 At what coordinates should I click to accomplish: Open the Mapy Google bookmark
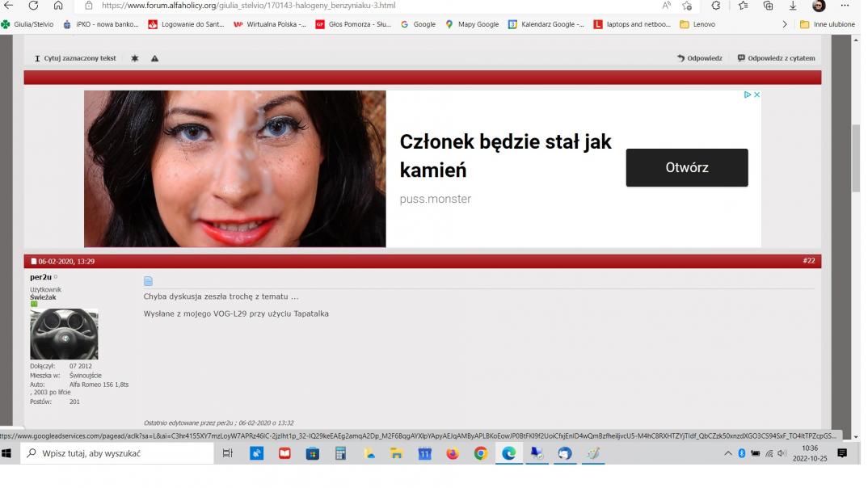point(472,24)
